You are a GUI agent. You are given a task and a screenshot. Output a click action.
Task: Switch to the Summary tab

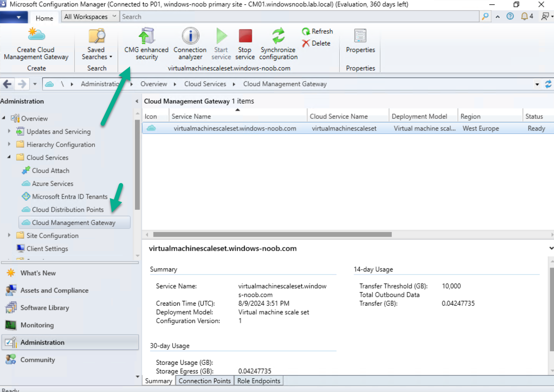(x=158, y=381)
